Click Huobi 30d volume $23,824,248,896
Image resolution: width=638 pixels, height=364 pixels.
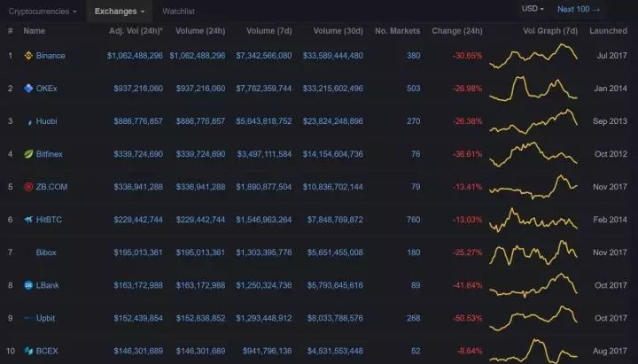(x=333, y=121)
